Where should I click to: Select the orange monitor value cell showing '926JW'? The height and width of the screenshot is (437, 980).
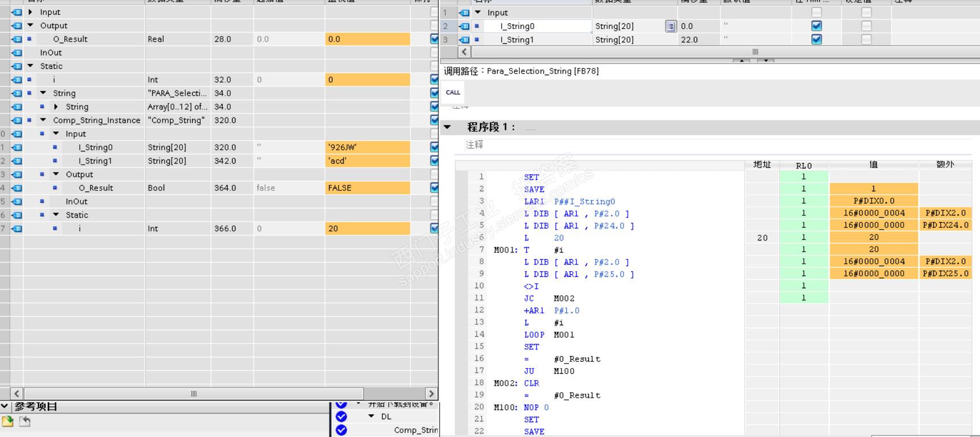(367, 148)
